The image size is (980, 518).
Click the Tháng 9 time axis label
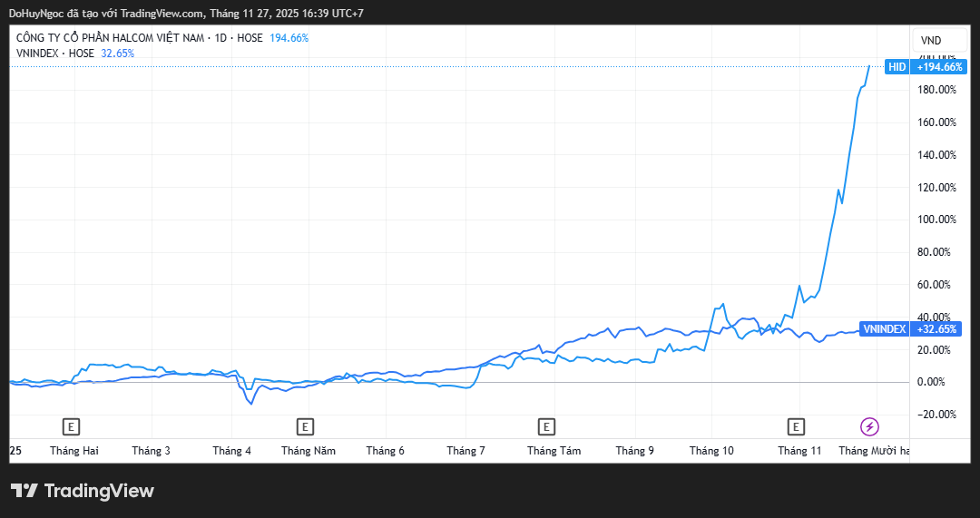[634, 451]
